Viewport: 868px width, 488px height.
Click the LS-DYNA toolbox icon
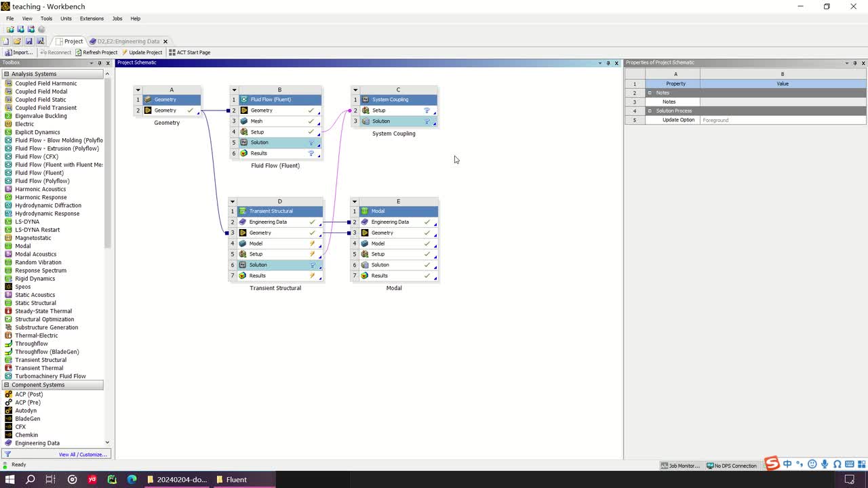click(8, 222)
